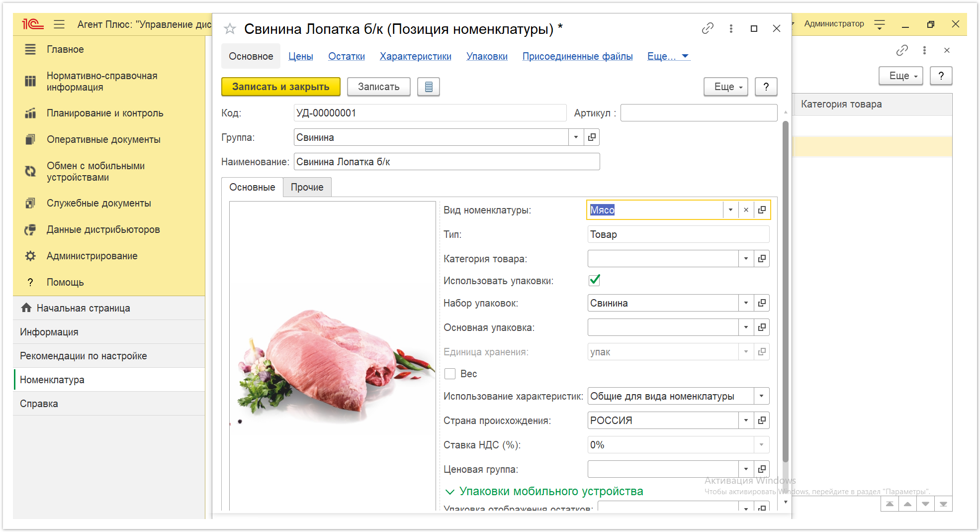Image resolution: width=980 pixels, height=532 pixels.
Task: Expand the Набор упаковок dropdown
Action: (746, 303)
